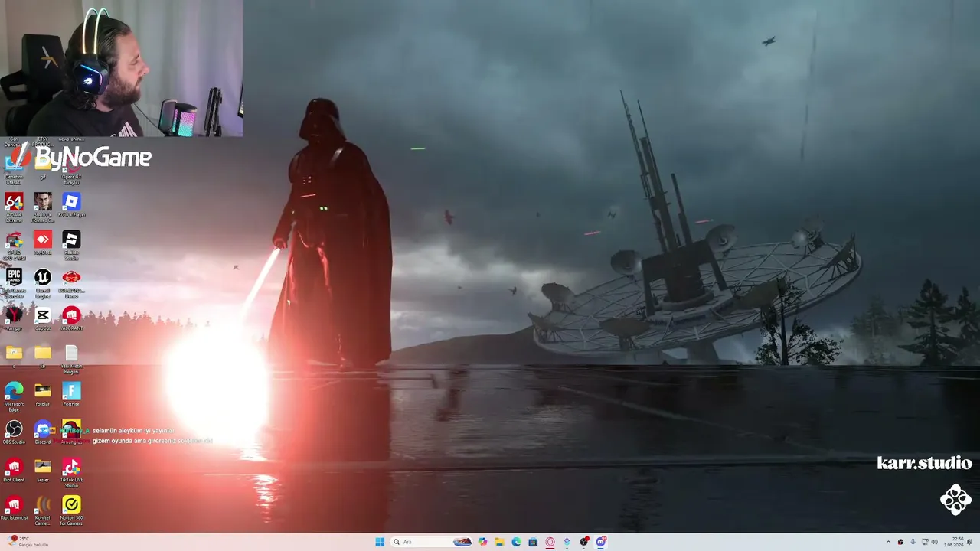
Task: Open the Unreal Engine desktop shortcut
Action: [x=43, y=282]
